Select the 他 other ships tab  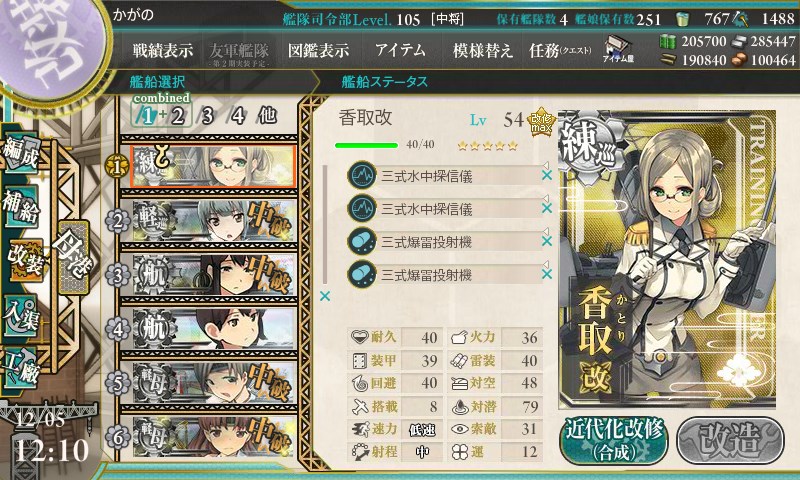[267, 116]
